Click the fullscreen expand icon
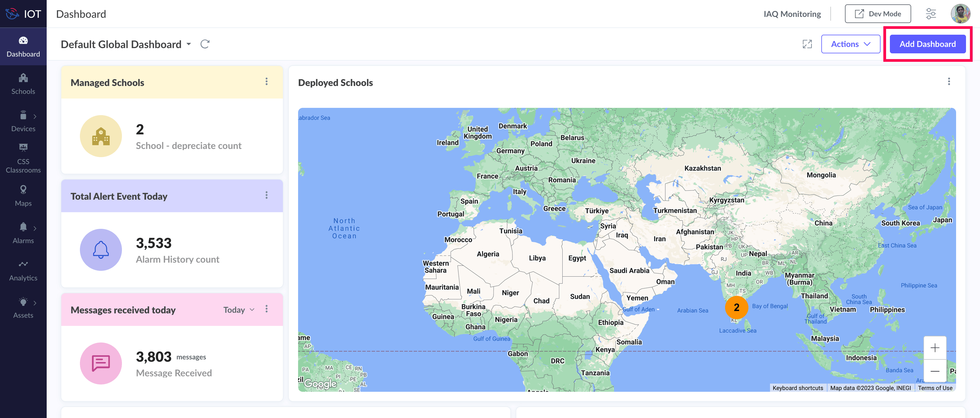The width and height of the screenshot is (980, 418). coord(807,44)
